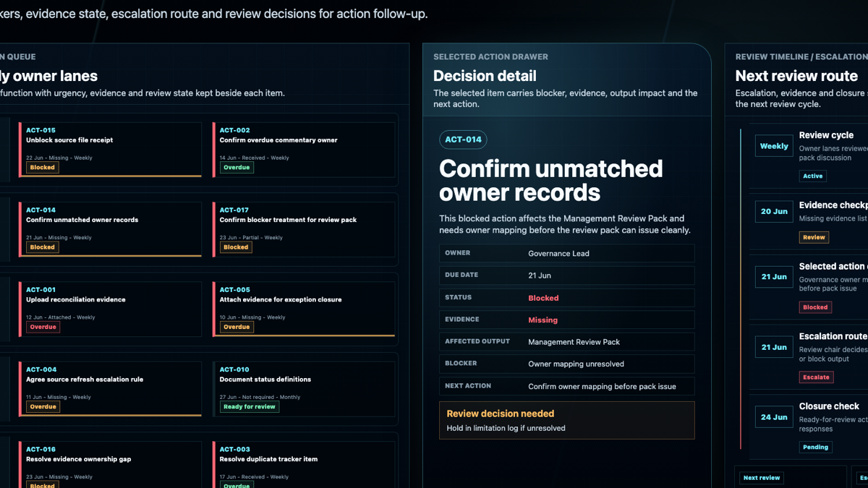
Task: Select the ACT-003 Resolve duplicate tracker item card
Action: (x=304, y=465)
